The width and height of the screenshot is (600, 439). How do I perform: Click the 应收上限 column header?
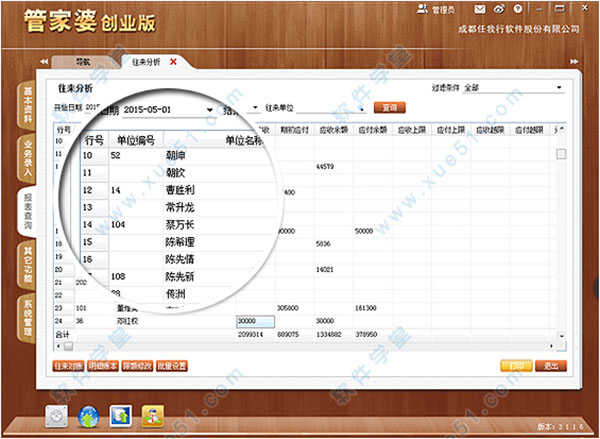pos(412,130)
